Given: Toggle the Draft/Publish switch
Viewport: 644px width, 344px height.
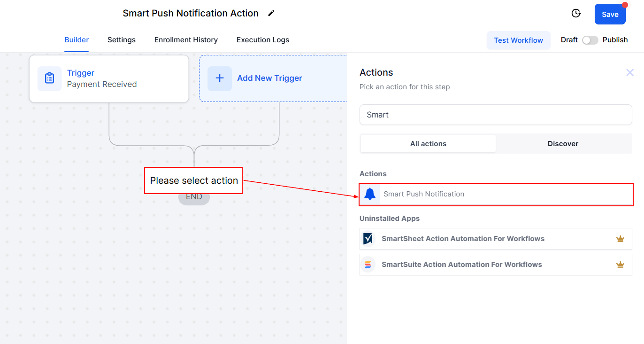Looking at the screenshot, I should coord(590,40).
